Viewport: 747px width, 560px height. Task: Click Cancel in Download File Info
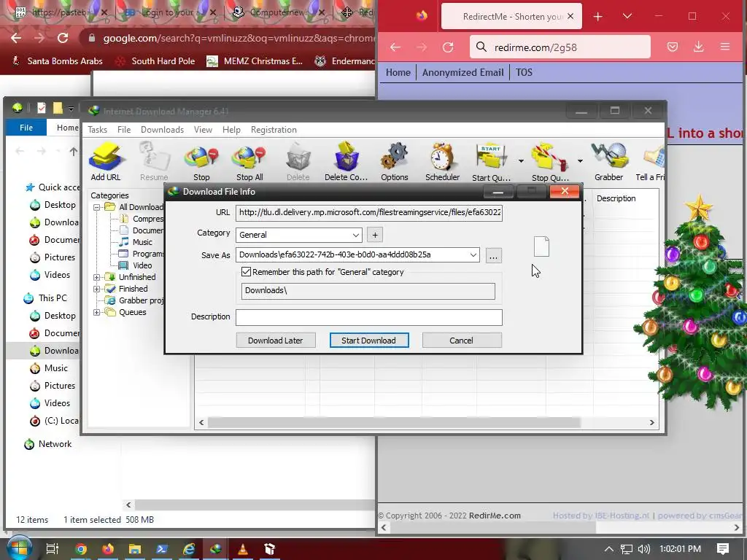(x=461, y=341)
